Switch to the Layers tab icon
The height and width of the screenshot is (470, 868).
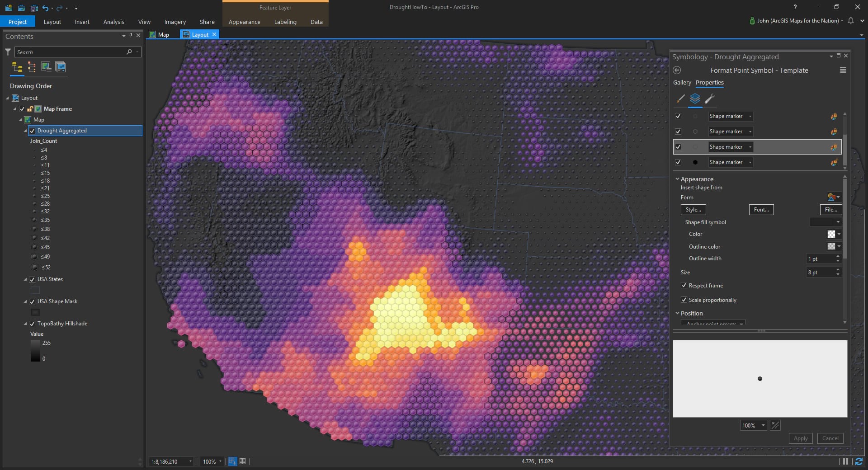pos(695,99)
